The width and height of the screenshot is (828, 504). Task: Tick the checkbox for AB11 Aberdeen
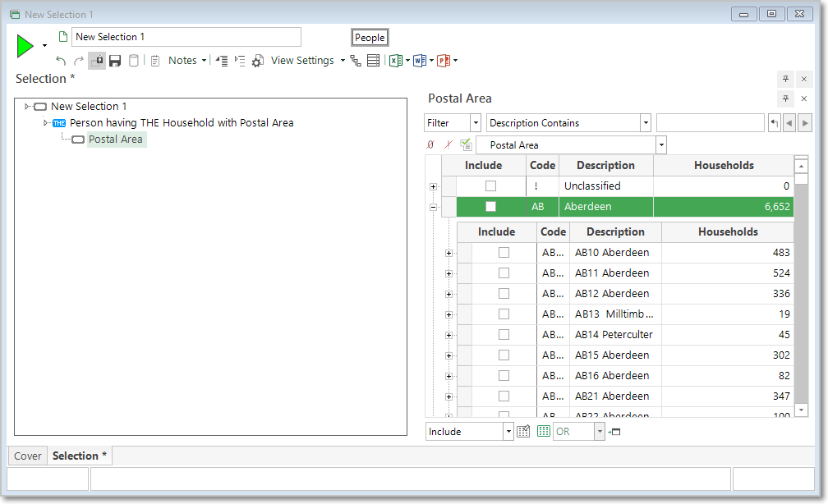[504, 273]
